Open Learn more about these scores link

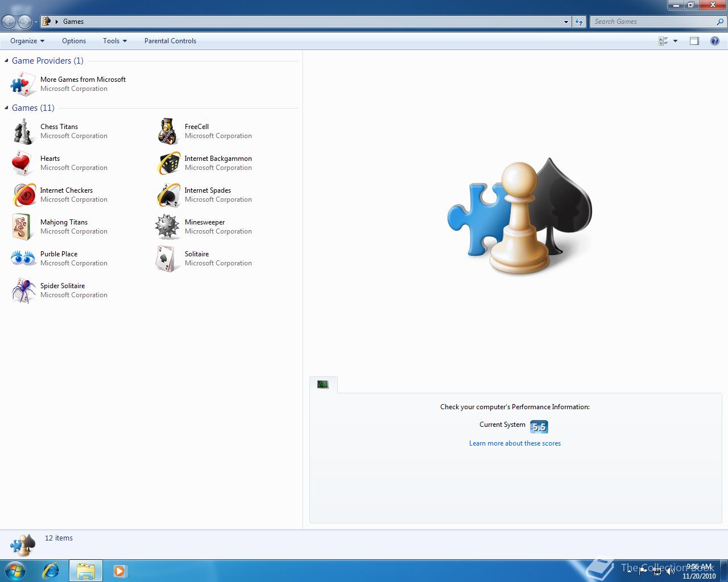tap(515, 443)
